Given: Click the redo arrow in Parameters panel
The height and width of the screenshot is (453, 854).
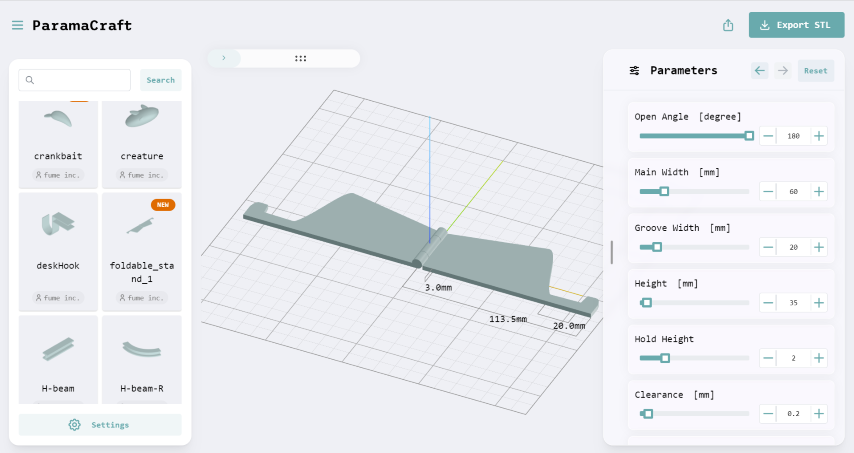Looking at the screenshot, I should (783, 71).
